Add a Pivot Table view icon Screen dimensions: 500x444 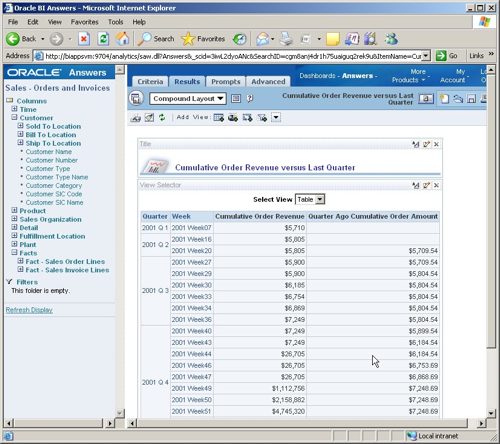coord(248,118)
